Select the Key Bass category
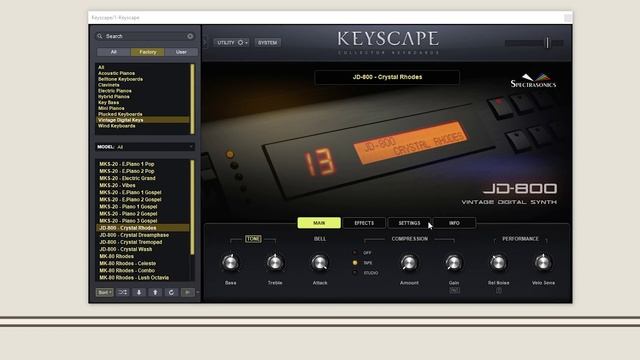Screen dimensions: 640x360 click(x=143, y=102)
